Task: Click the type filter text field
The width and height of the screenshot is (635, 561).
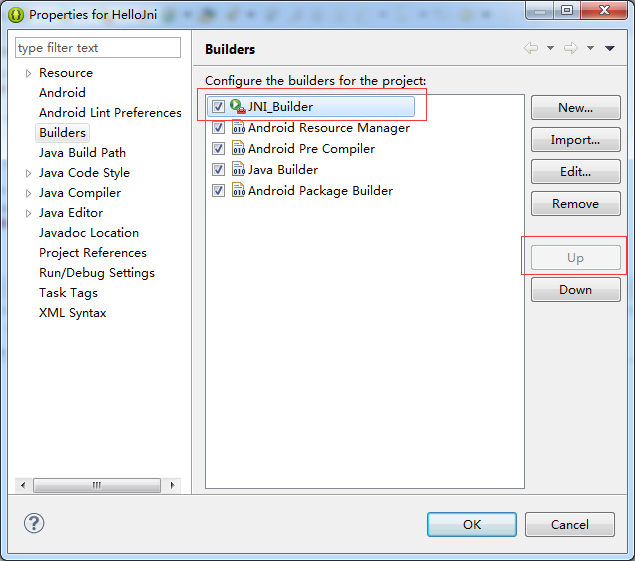Action: click(98, 48)
